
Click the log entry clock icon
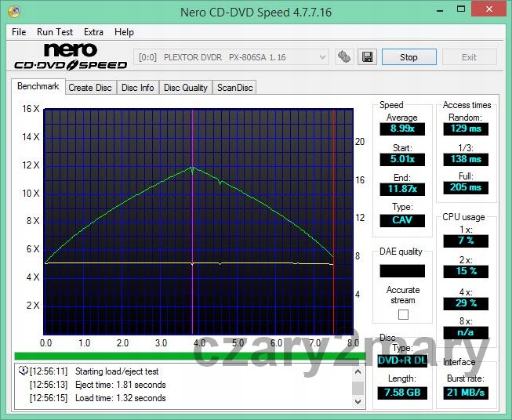pyautogui.click(x=23, y=371)
